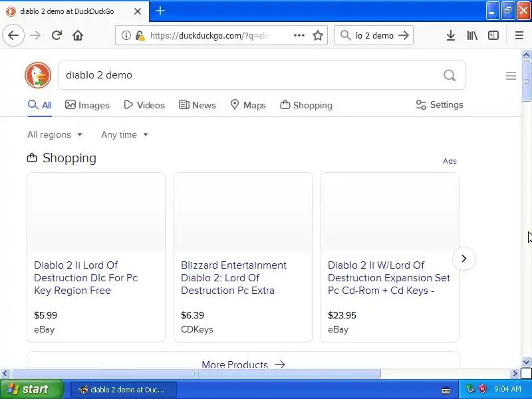Screen dimensions: 532x399
Task: Open the Downloads panel
Action: [x=451, y=35]
